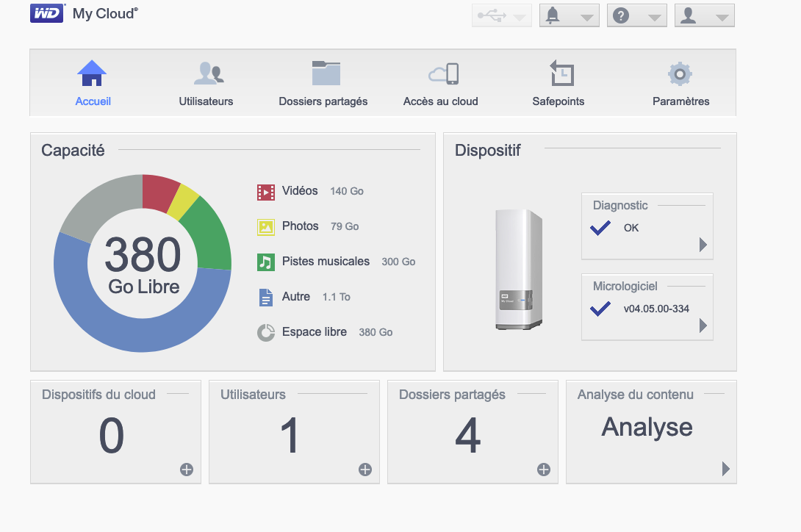Screen dimensions: 801x532
Task: Click the 380 Go Espace libre value
Action: click(x=376, y=332)
